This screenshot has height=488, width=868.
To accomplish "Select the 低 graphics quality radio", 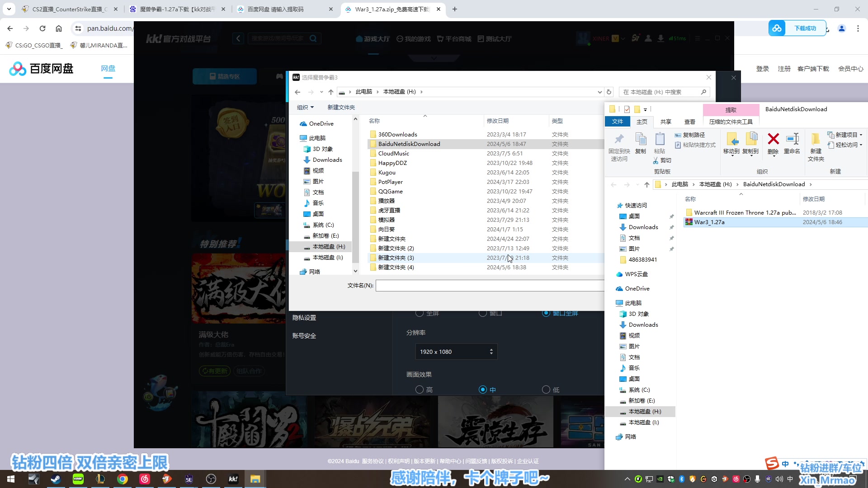I will click(546, 389).
